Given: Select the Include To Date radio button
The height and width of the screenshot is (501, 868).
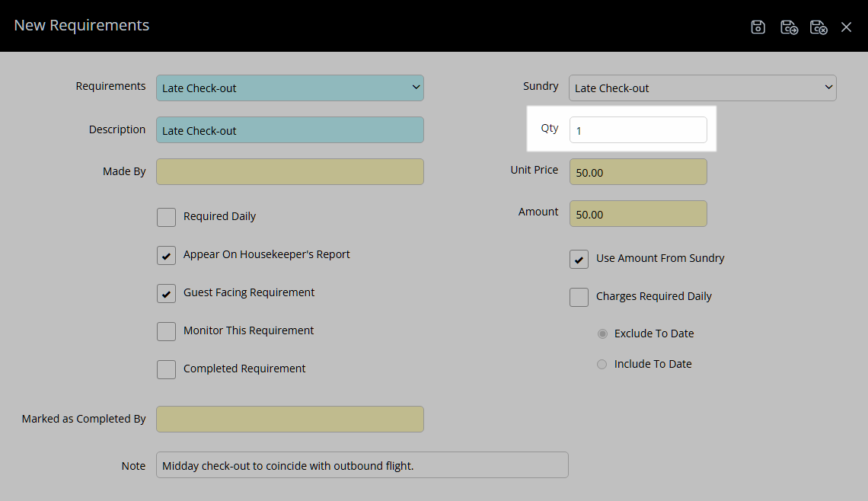Looking at the screenshot, I should (602, 364).
